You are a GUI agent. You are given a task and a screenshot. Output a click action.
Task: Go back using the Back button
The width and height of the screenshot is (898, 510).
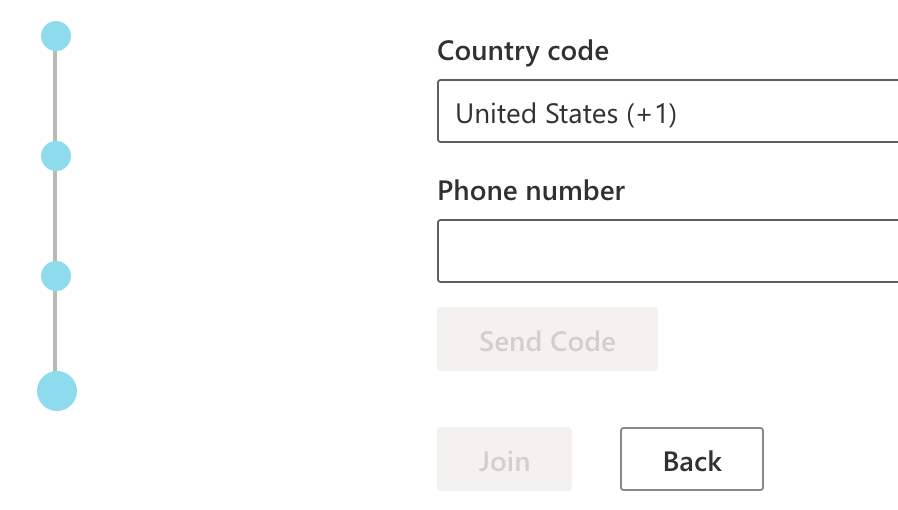692,460
